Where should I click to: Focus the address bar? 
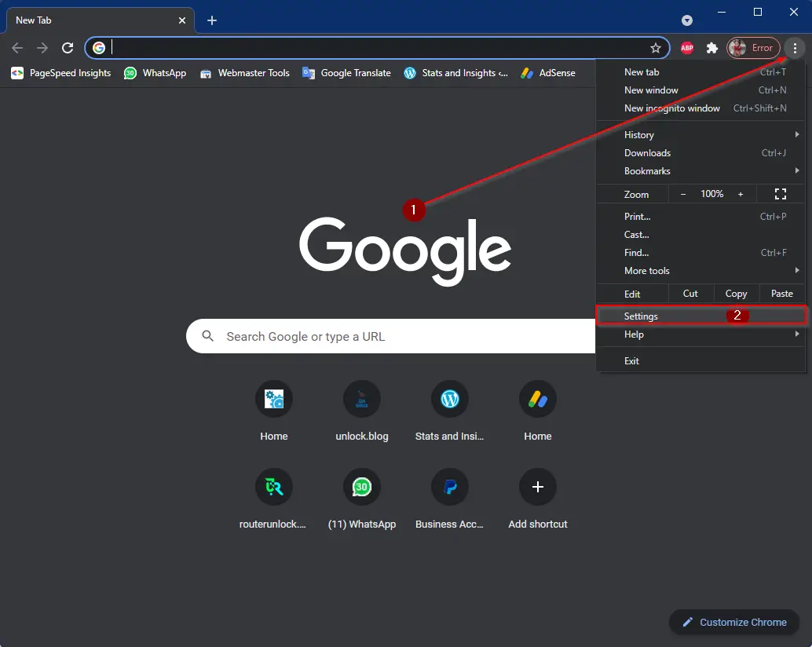point(378,48)
